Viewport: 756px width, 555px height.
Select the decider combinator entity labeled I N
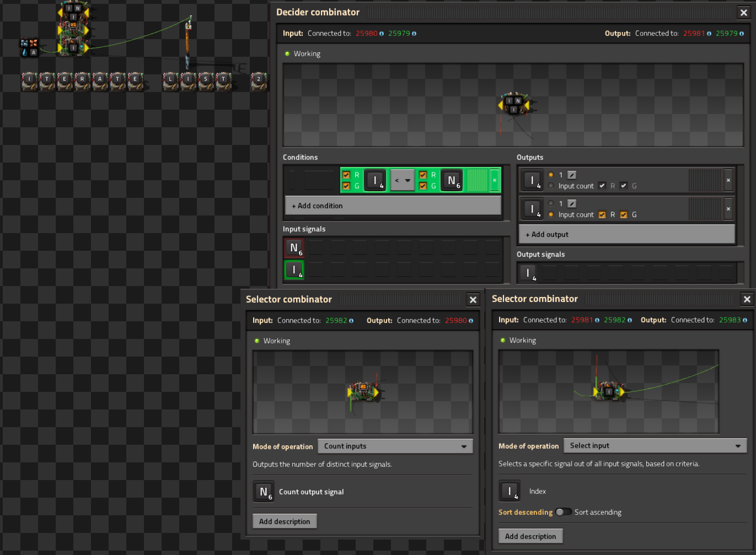pos(74,11)
